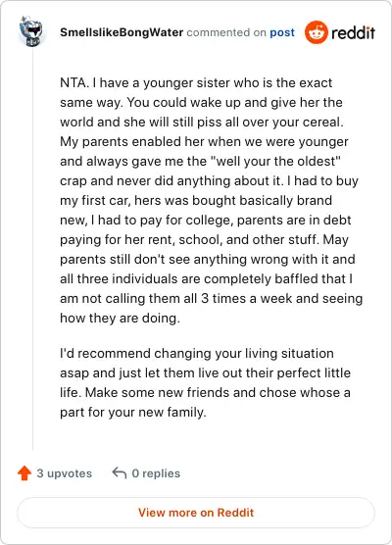Click the orange Reddit Snoo logo
This screenshot has height=545, width=392.
pos(317,32)
